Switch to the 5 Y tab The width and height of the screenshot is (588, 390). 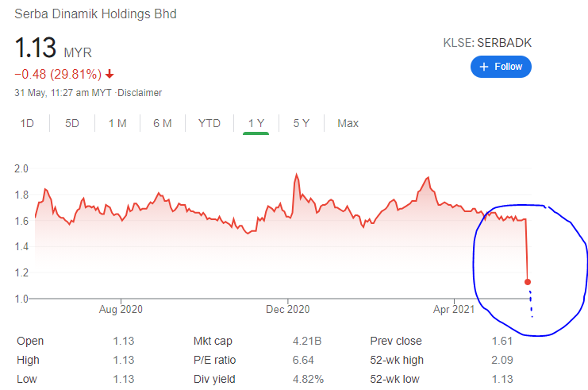pos(301,123)
